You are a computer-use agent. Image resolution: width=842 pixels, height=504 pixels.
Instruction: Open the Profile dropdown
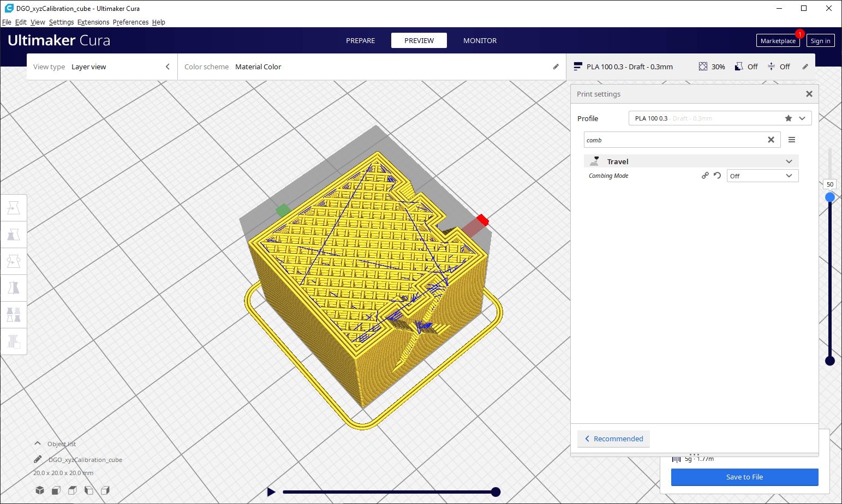720,118
